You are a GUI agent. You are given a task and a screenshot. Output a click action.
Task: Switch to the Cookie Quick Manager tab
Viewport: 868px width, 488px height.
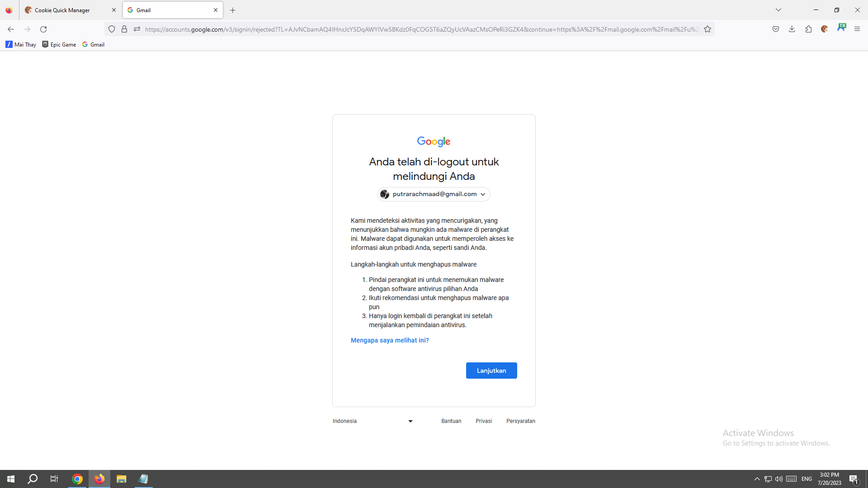(71, 10)
